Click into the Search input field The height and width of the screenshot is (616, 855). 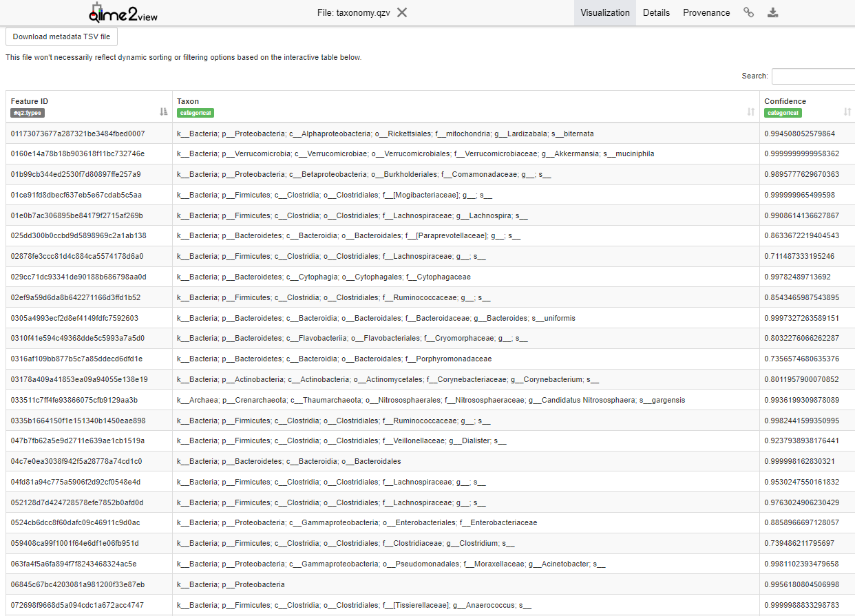(x=812, y=76)
